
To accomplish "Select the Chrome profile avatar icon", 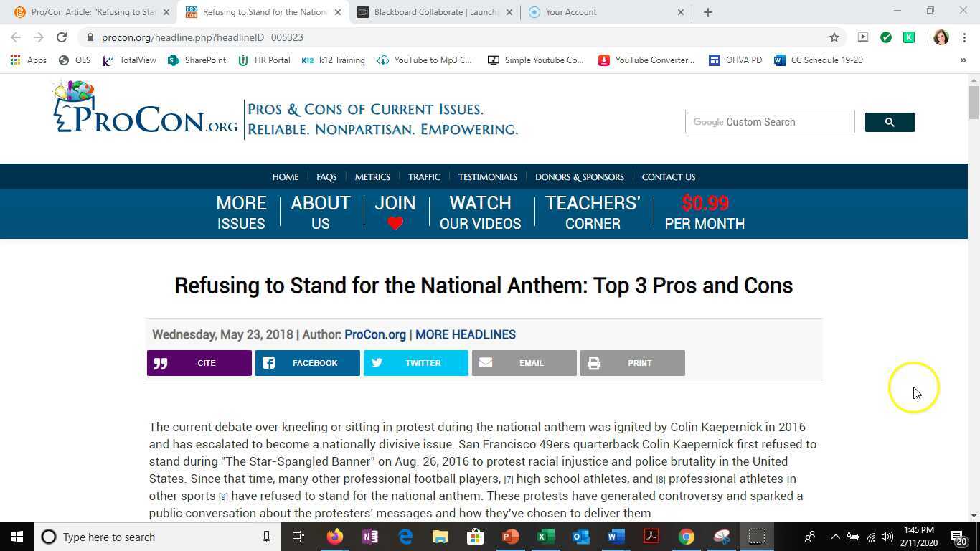I will [x=941, y=37].
